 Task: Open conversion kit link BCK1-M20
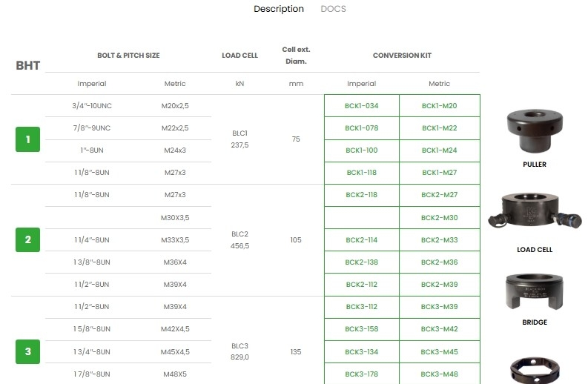click(x=439, y=106)
